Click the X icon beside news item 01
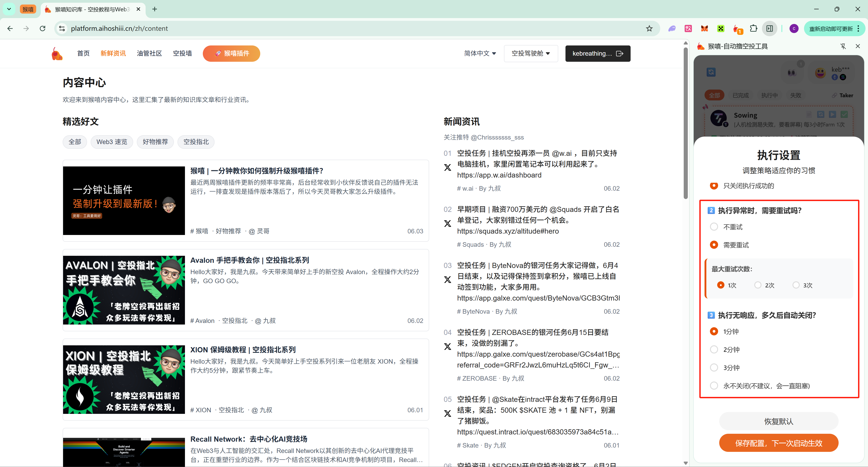The height and width of the screenshot is (467, 868). pos(447,167)
